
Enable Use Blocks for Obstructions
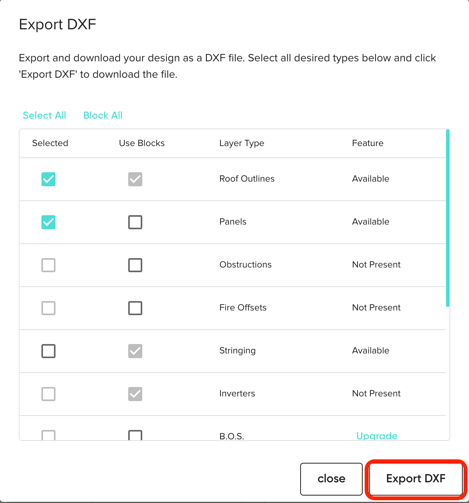click(x=135, y=265)
